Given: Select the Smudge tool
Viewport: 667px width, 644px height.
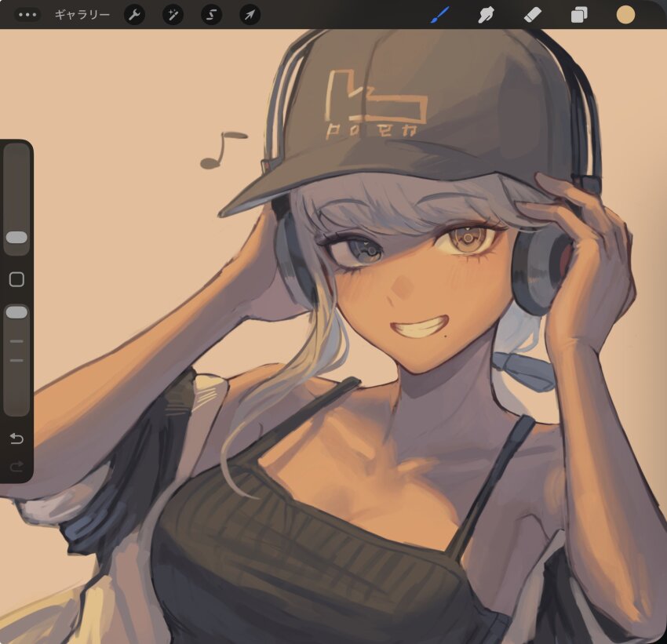Looking at the screenshot, I should (487, 13).
